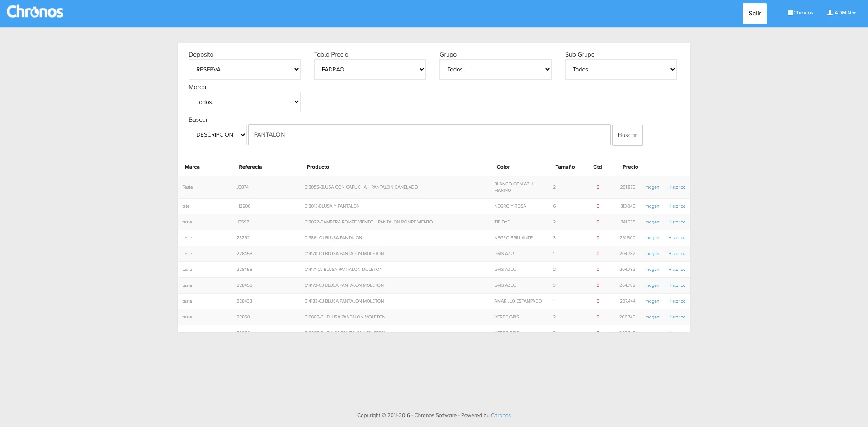Click the Precio column header

point(630,167)
